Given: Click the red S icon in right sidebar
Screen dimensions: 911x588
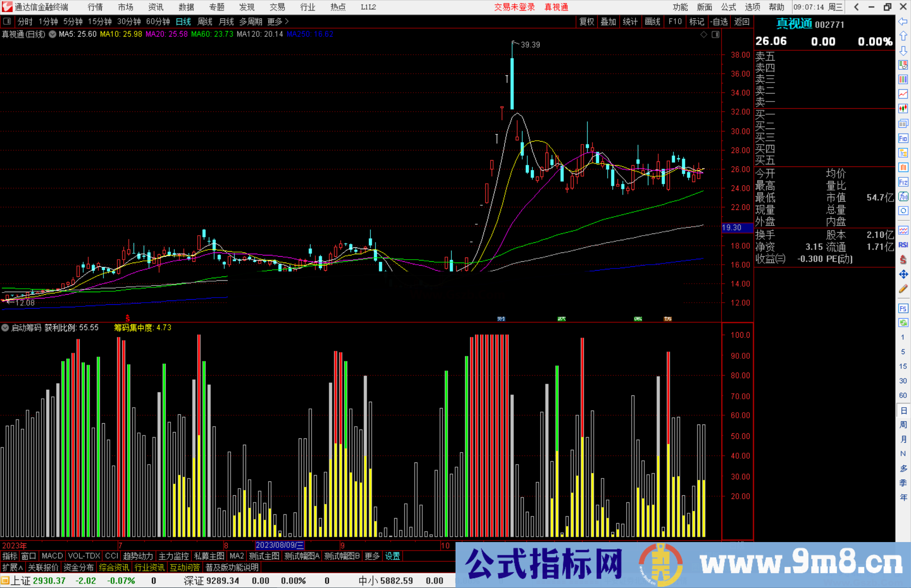Looking at the screenshot, I should pos(903,260).
